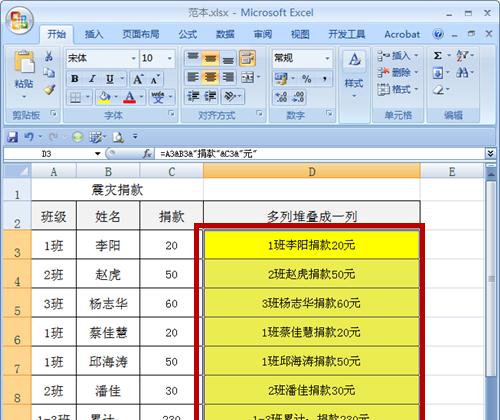Click the Insert Function fx button
Screen dimensions: 500x420
147,154
